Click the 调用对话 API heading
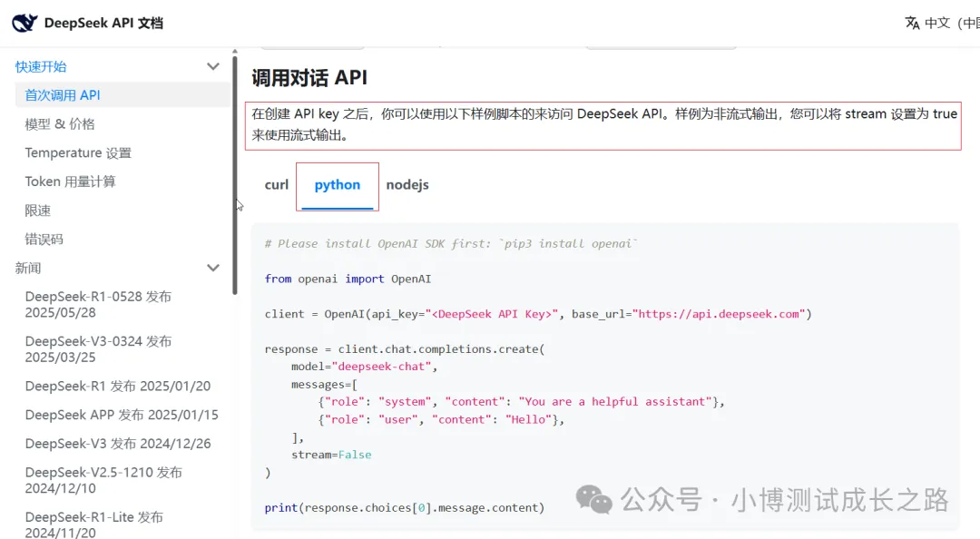The width and height of the screenshot is (980, 539). (x=309, y=77)
